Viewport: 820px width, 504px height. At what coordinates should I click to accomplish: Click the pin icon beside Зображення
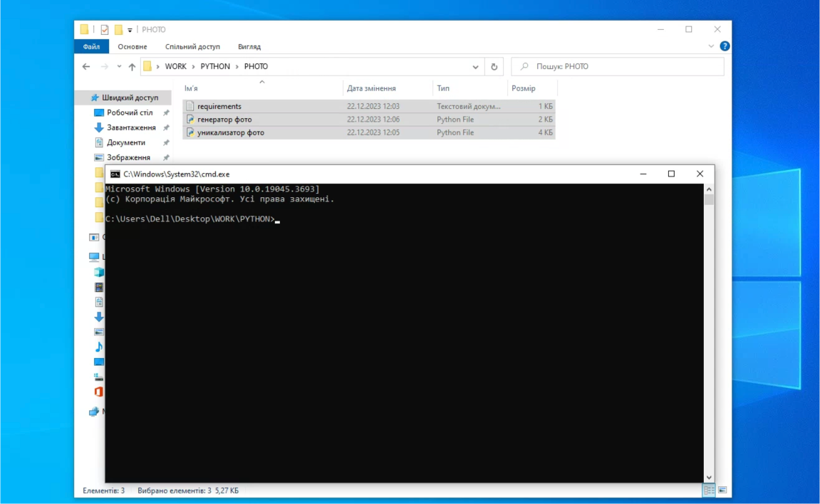[x=166, y=157]
